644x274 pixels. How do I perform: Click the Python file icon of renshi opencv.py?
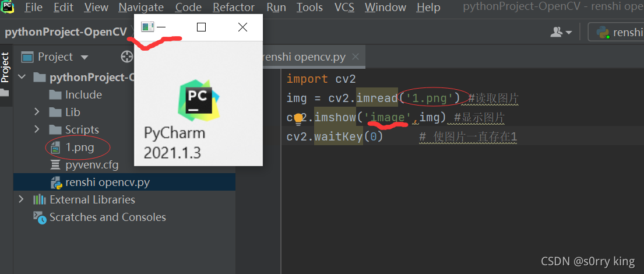pos(55,182)
